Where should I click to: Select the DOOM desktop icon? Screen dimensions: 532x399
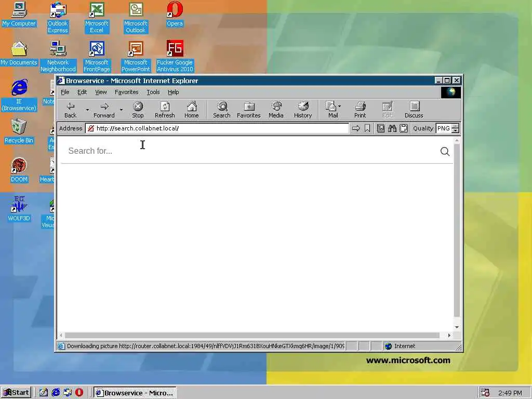click(x=19, y=170)
